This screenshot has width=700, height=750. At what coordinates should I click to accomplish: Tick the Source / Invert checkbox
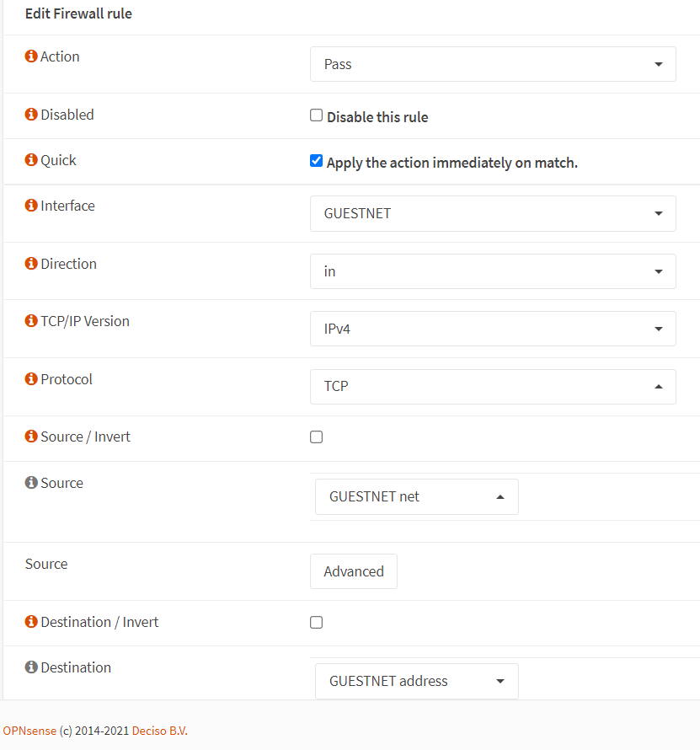pyautogui.click(x=317, y=437)
